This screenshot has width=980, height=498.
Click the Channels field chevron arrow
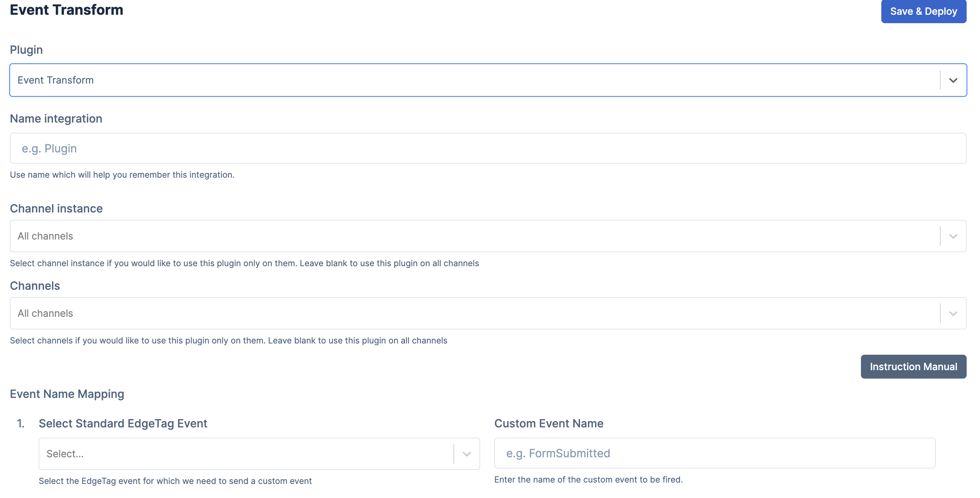[953, 314]
